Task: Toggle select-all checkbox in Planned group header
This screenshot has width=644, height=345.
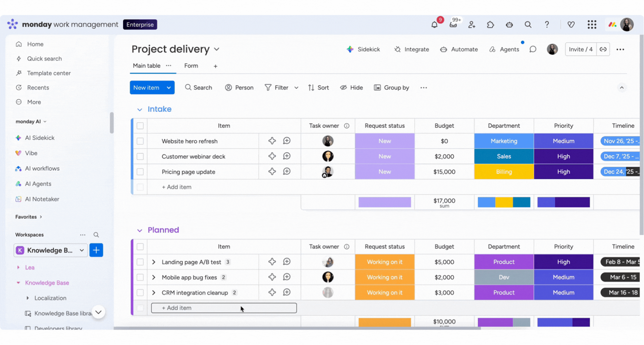Action: (x=140, y=246)
